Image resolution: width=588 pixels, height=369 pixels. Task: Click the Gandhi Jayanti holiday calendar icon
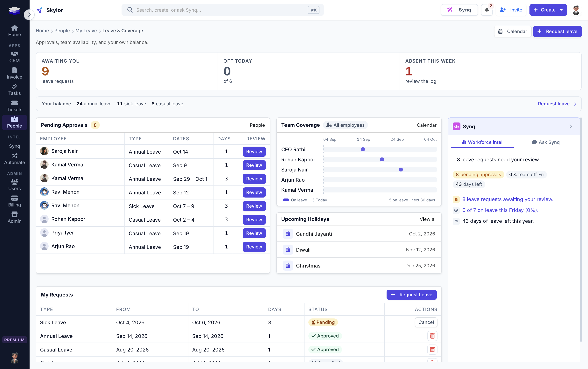click(288, 234)
